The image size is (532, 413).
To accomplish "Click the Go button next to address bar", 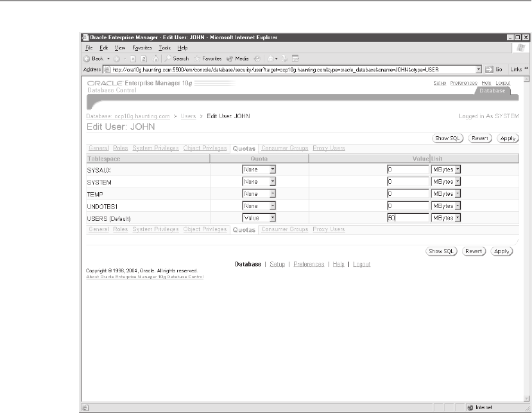I will 493,69.
